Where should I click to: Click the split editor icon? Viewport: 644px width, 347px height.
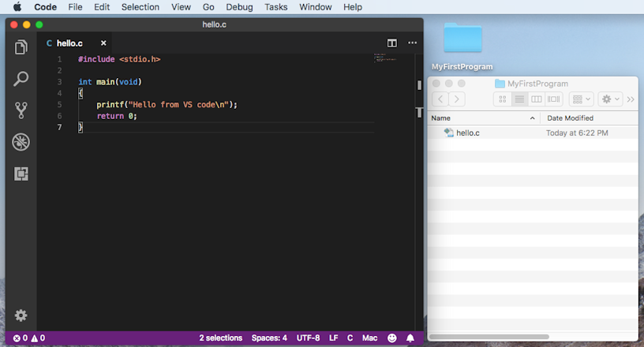[392, 43]
